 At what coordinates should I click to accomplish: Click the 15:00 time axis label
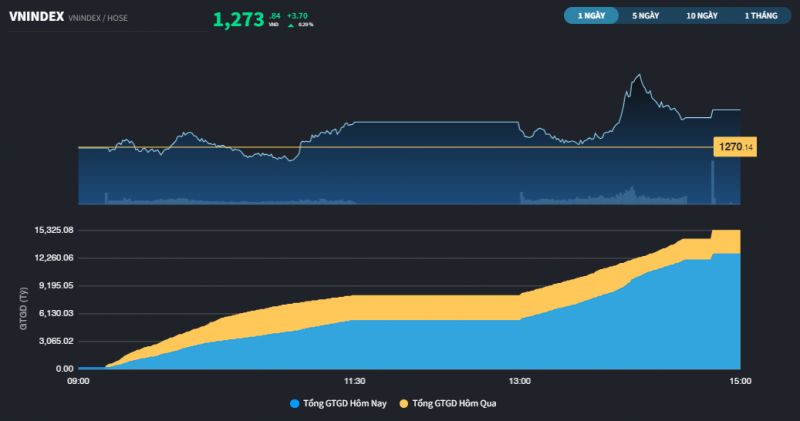[x=740, y=381]
